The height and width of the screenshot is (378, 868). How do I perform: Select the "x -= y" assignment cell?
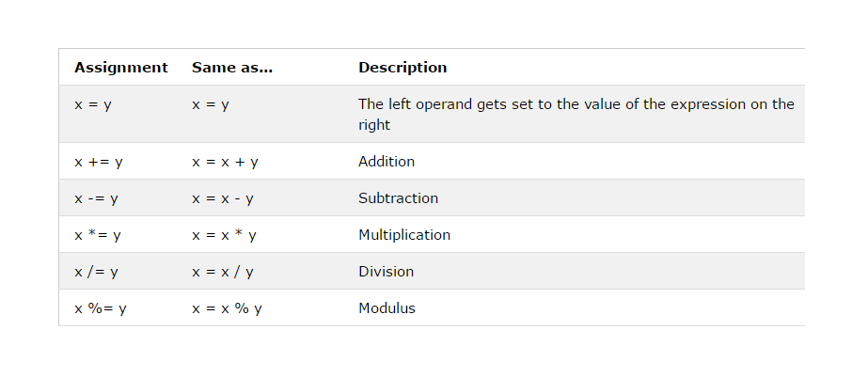97,198
